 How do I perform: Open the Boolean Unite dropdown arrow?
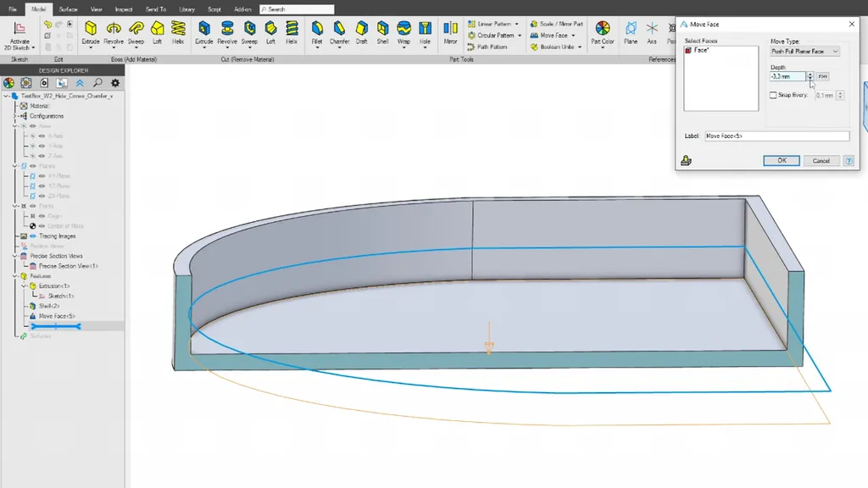[580, 47]
